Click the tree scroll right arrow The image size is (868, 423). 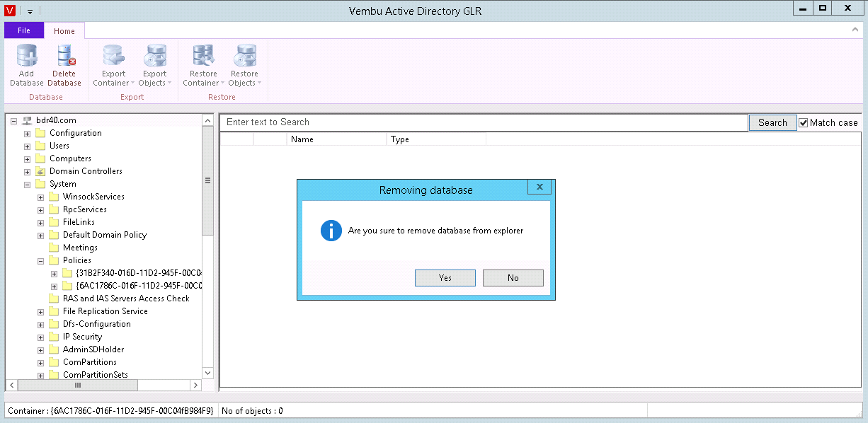196,385
